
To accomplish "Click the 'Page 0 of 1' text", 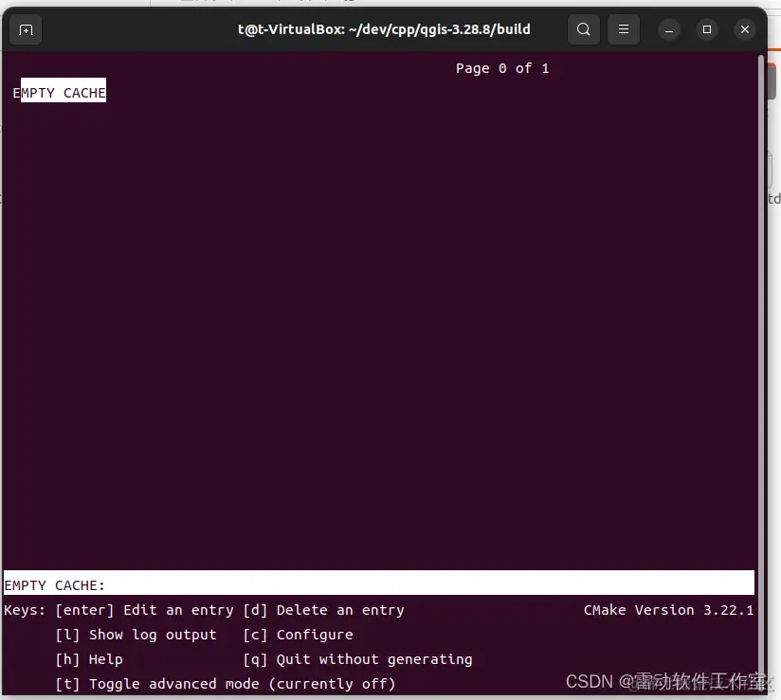I will click(502, 68).
